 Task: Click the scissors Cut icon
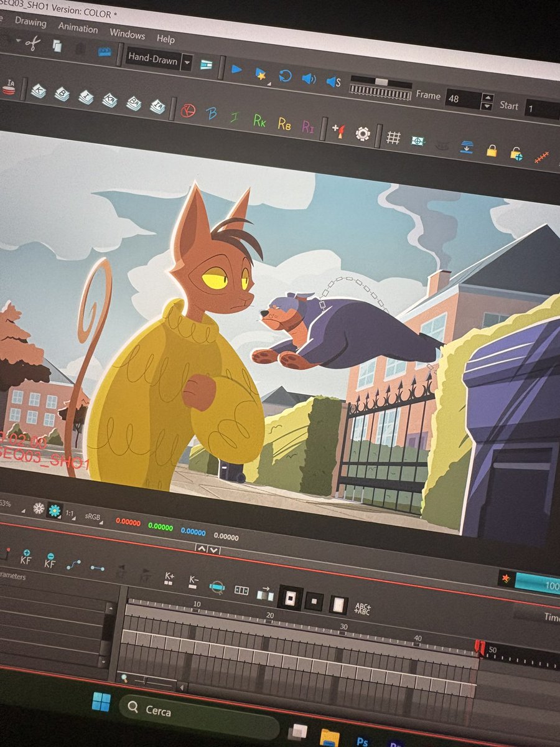tap(34, 42)
